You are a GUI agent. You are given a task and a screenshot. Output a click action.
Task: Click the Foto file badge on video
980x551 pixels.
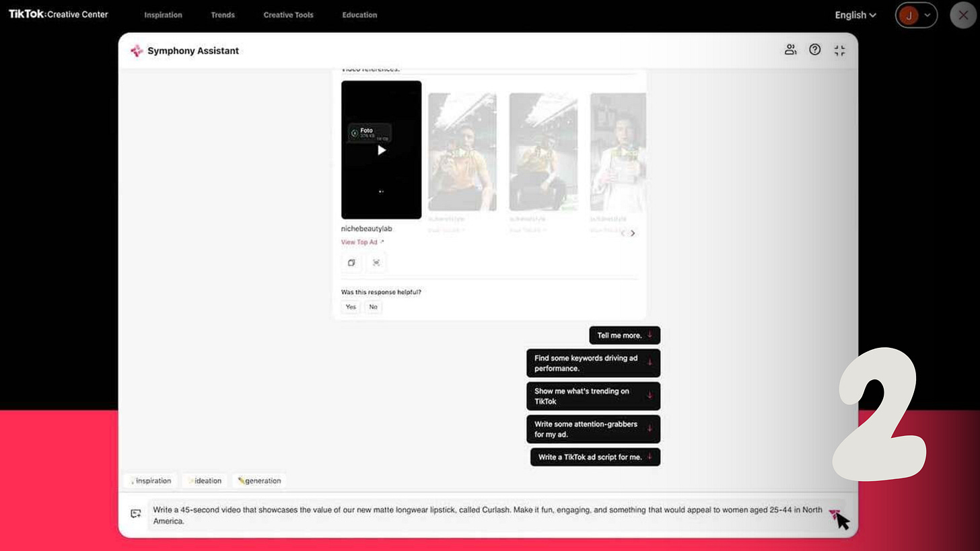click(x=369, y=133)
